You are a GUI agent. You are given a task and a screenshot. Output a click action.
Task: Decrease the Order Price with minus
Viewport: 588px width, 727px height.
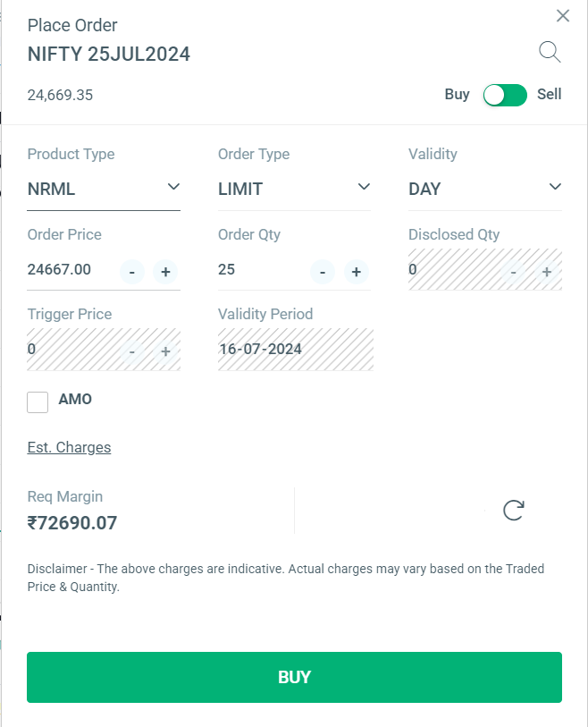click(x=132, y=271)
